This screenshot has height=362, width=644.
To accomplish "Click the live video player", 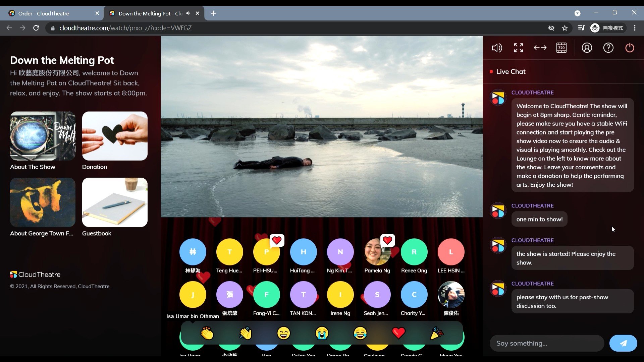I will coord(322,127).
